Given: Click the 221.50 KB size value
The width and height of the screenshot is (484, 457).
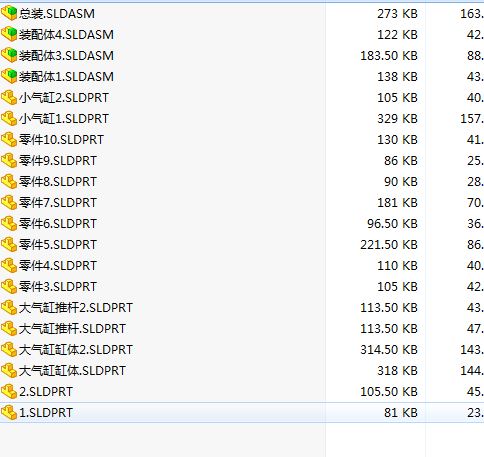Looking at the screenshot, I should 389,245.
